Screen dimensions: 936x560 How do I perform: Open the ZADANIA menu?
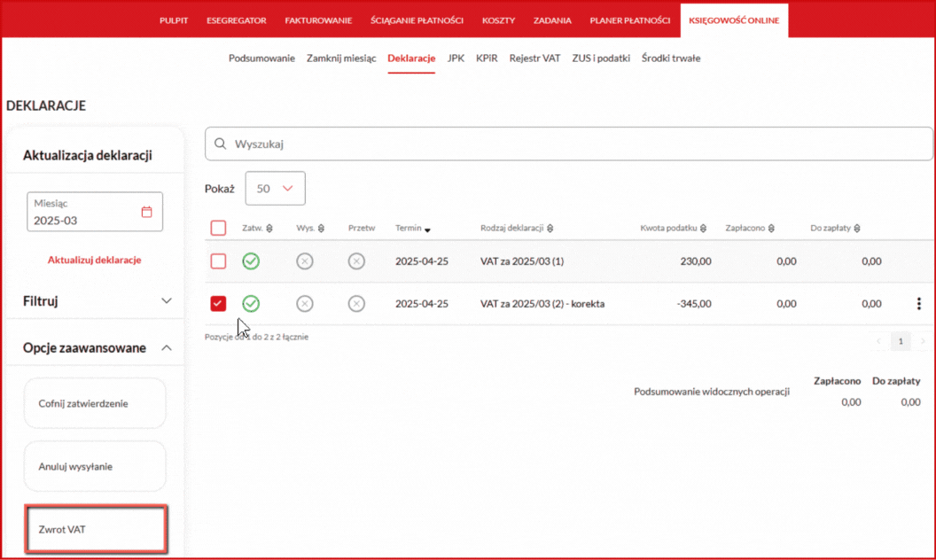pos(552,20)
